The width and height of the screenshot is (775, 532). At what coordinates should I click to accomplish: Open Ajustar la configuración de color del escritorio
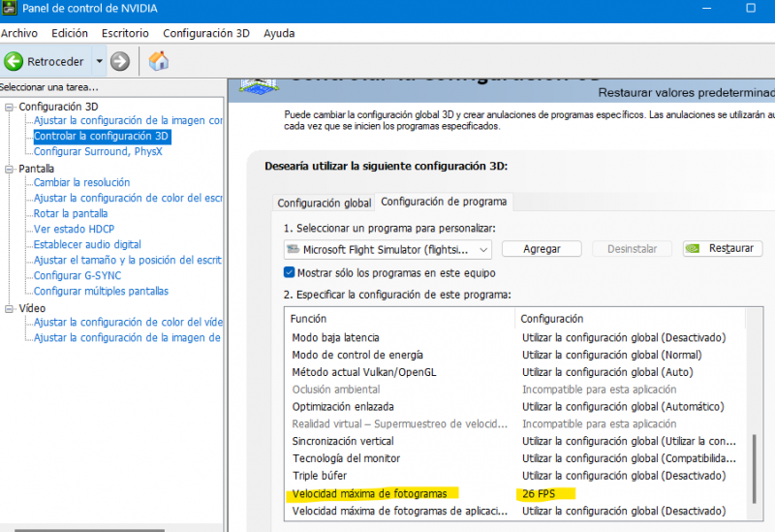pos(128,198)
